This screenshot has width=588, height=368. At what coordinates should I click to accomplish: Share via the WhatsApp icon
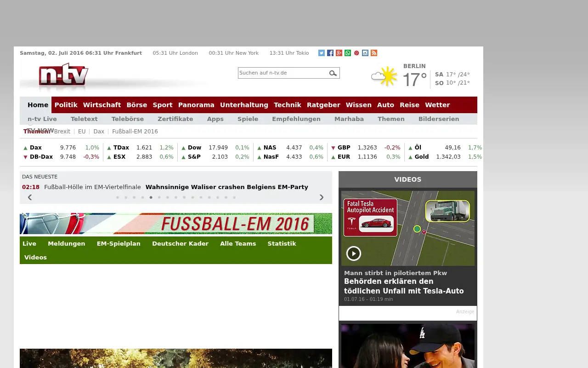pos(348,53)
